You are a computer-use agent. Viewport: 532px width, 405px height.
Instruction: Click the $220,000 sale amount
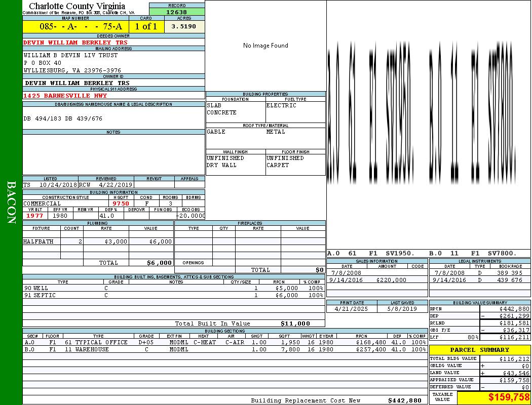(391, 280)
